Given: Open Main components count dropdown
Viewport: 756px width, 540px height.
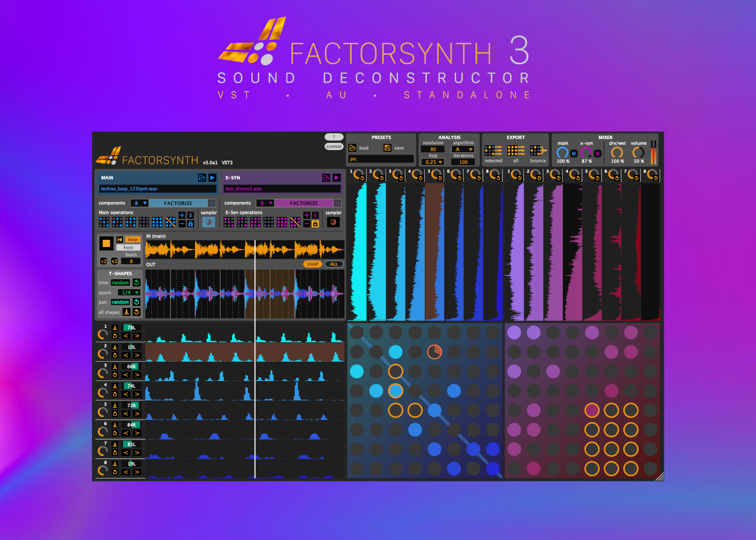Looking at the screenshot, I should pos(140,203).
